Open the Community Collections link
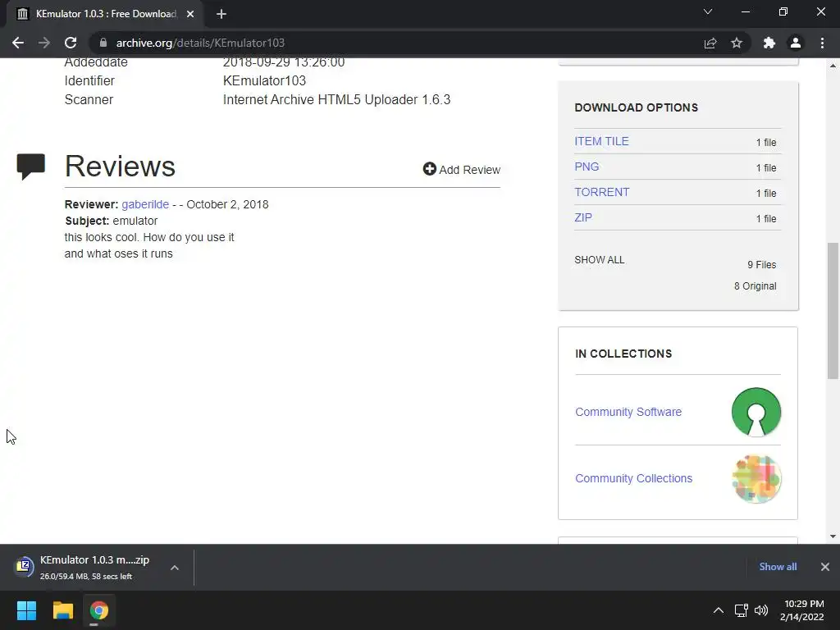840x630 pixels. pos(634,478)
